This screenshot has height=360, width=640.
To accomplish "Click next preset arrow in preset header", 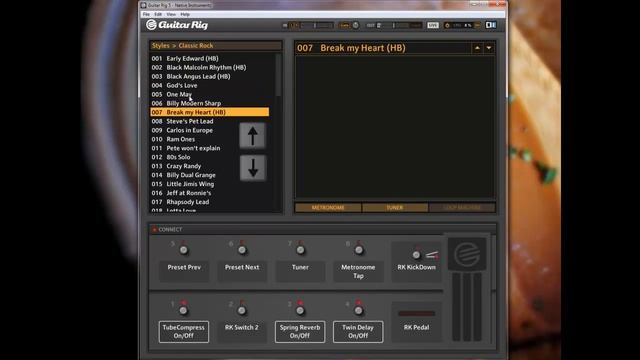I will tap(489, 48).
